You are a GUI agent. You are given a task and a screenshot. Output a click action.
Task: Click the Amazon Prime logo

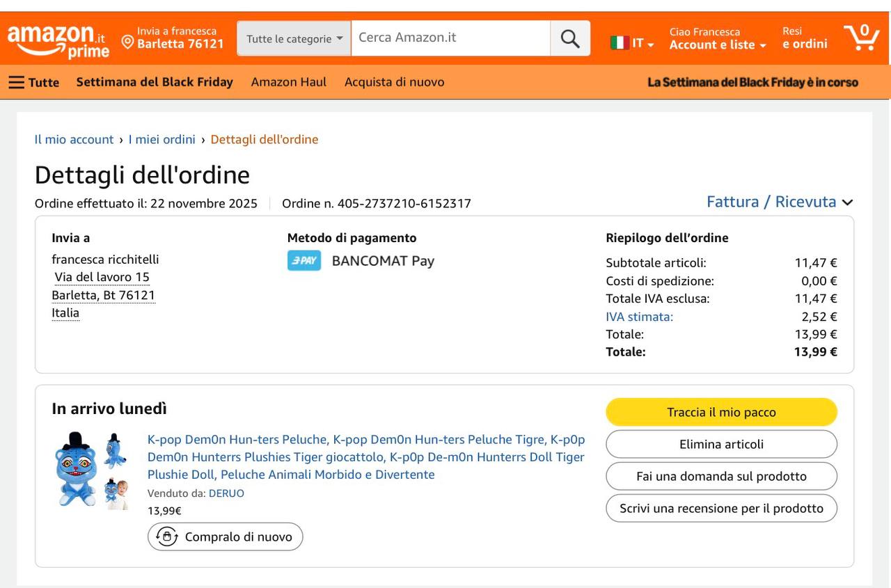tap(58, 40)
